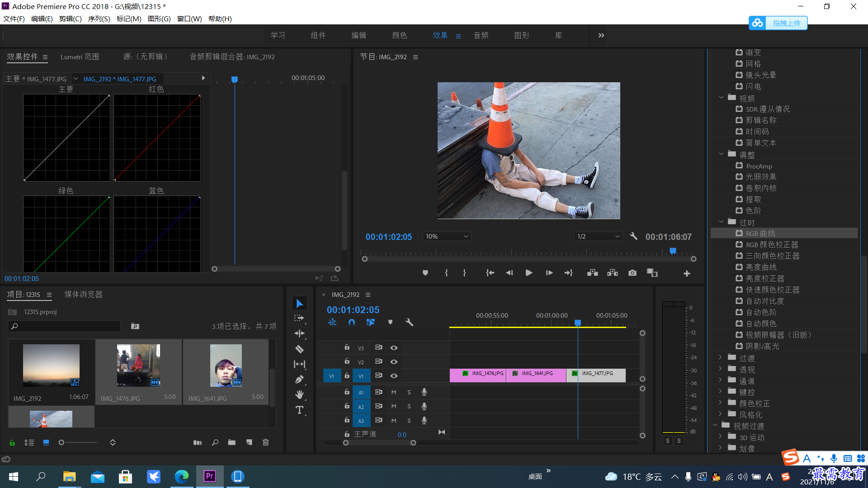Collapse the 视频 effects folder
This screenshot has width=868, height=488.
(x=722, y=98)
